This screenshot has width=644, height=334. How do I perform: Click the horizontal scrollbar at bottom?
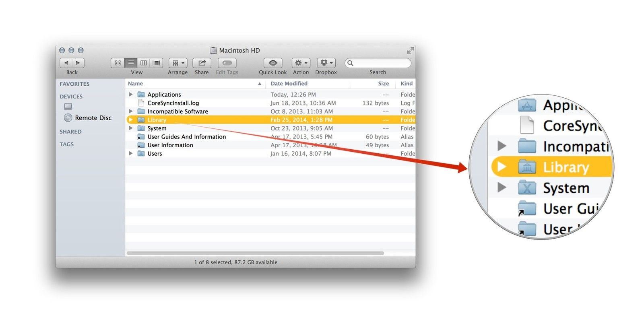255,253
